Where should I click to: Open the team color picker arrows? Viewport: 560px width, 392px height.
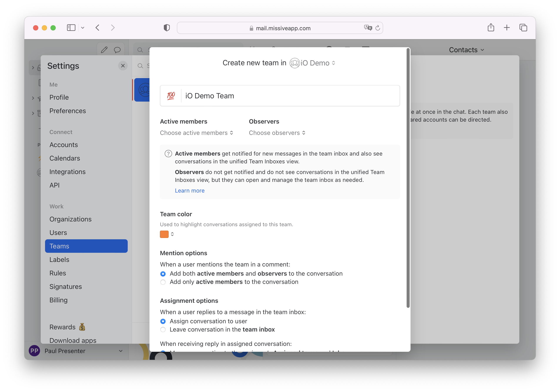[172, 234]
